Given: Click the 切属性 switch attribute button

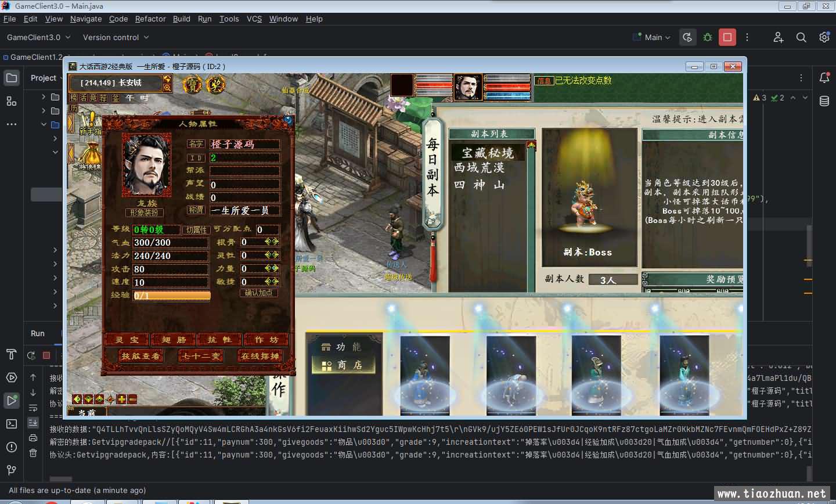Looking at the screenshot, I should coord(196,230).
